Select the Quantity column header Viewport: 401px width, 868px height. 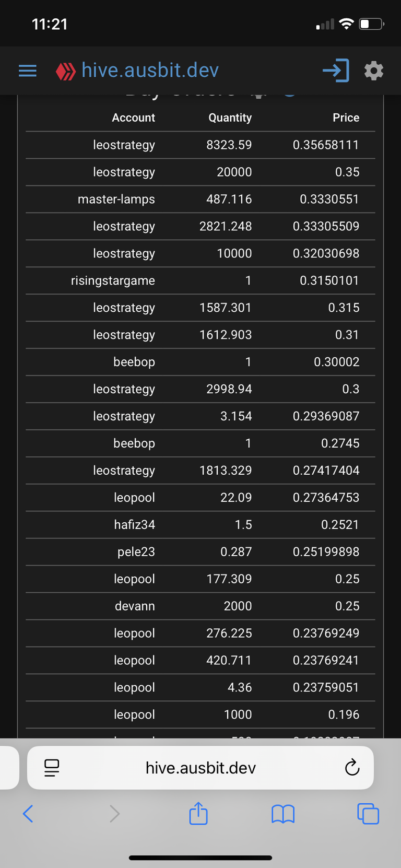point(230,118)
